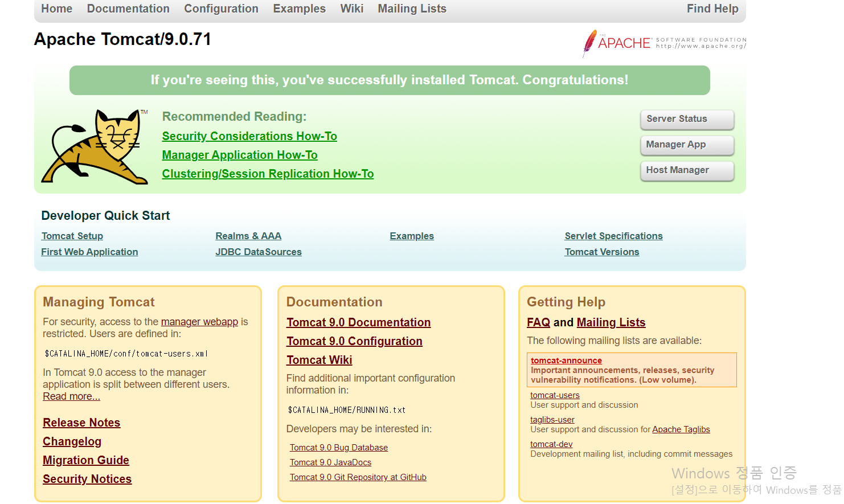Open the Changelog link
Image resolution: width=844 pixels, height=504 pixels.
(72, 441)
